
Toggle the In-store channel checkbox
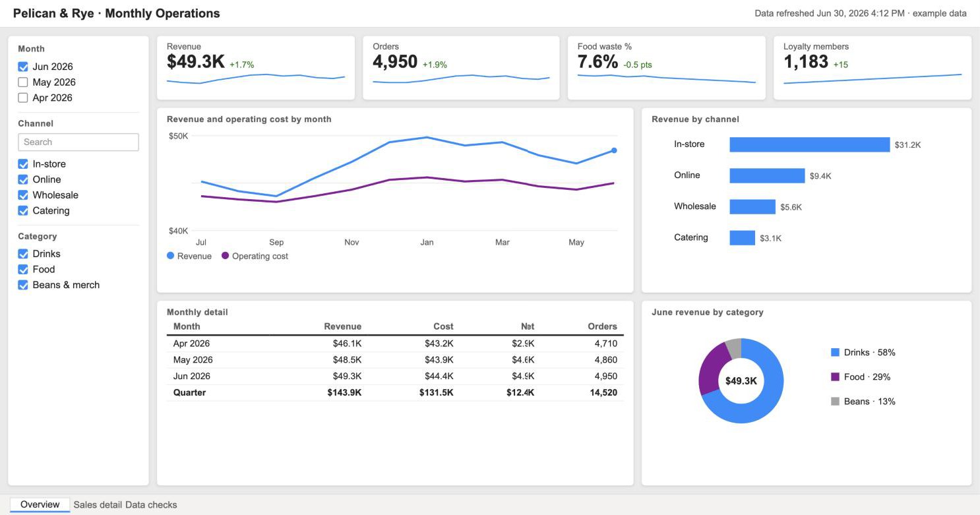23,164
